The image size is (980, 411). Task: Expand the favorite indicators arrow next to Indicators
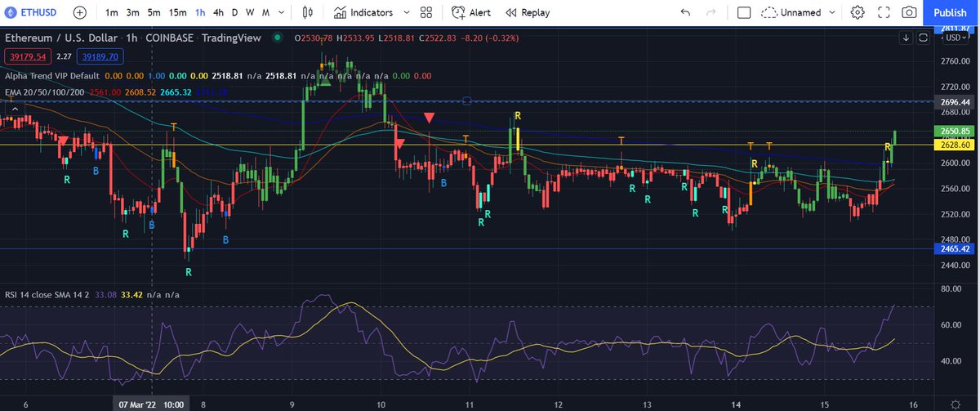406,12
